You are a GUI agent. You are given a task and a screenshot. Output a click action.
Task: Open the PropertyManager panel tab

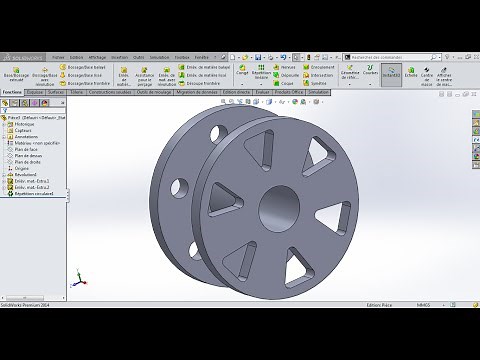[x=15, y=103]
